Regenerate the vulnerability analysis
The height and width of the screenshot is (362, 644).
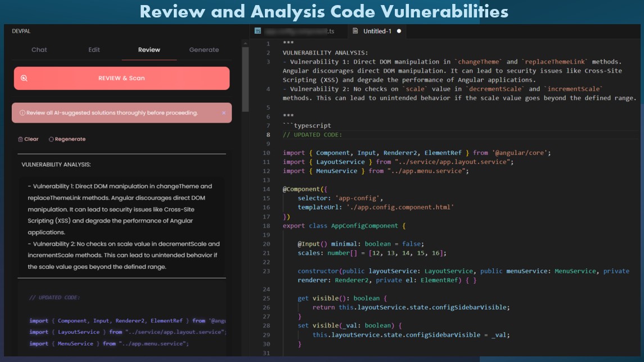[x=67, y=139]
